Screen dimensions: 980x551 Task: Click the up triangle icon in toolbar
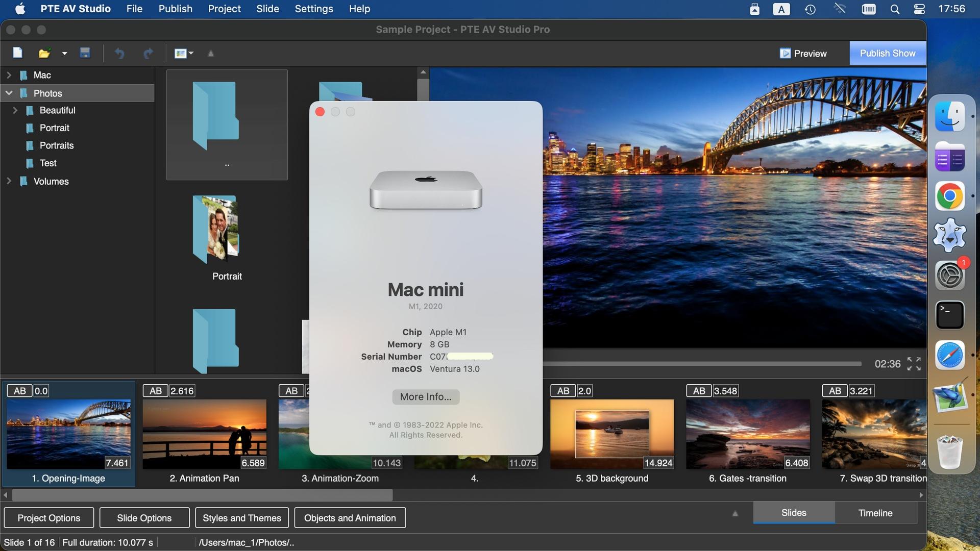click(x=211, y=53)
